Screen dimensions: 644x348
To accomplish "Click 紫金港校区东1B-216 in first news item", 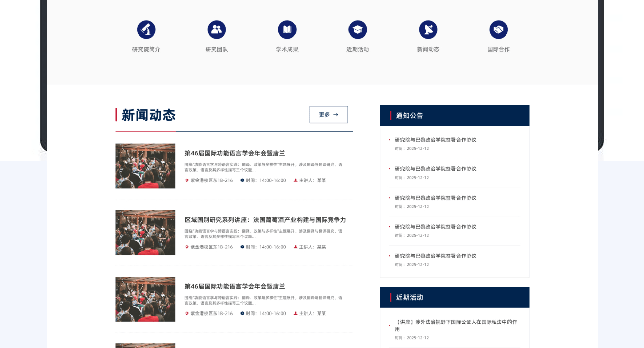I will tap(212, 180).
